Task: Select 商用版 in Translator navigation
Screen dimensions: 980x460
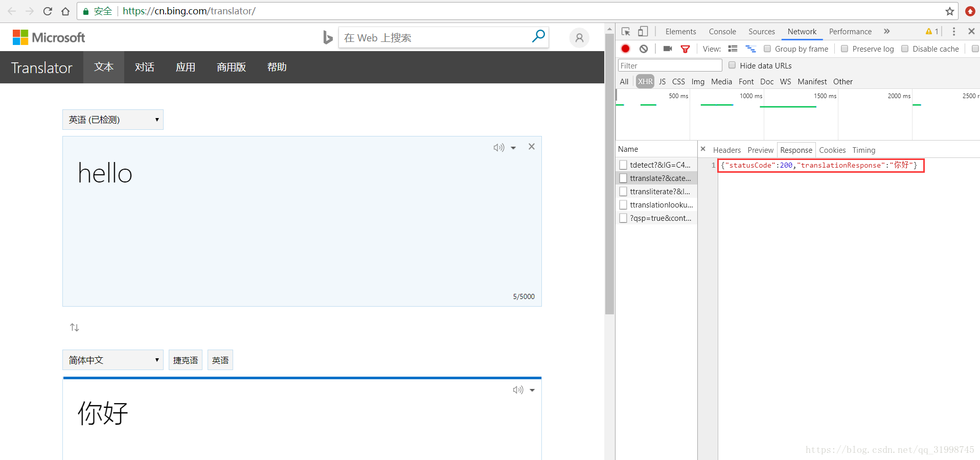Action: pos(232,67)
